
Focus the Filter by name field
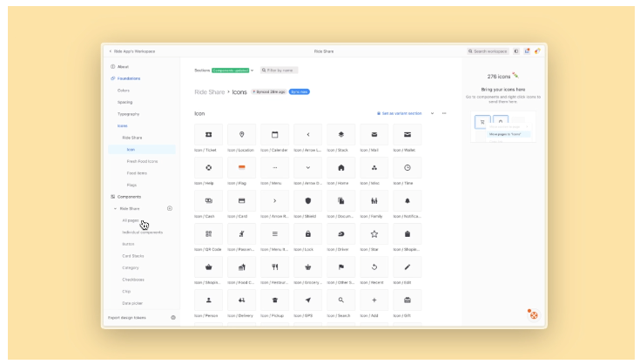280,71
